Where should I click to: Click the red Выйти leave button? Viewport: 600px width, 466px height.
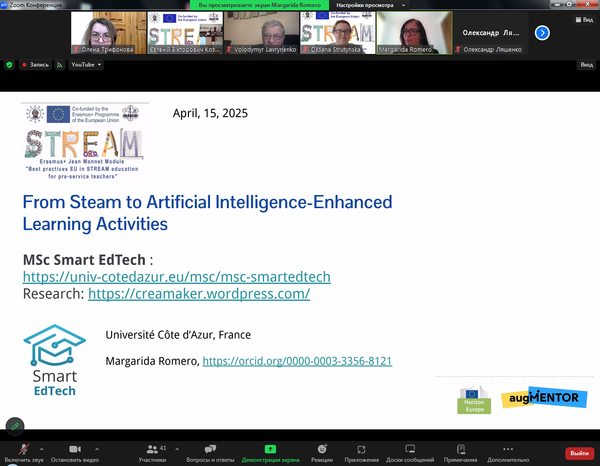point(578,453)
